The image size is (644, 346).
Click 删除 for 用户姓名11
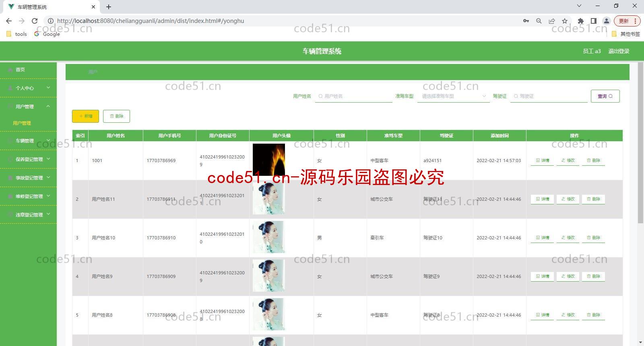coord(593,199)
